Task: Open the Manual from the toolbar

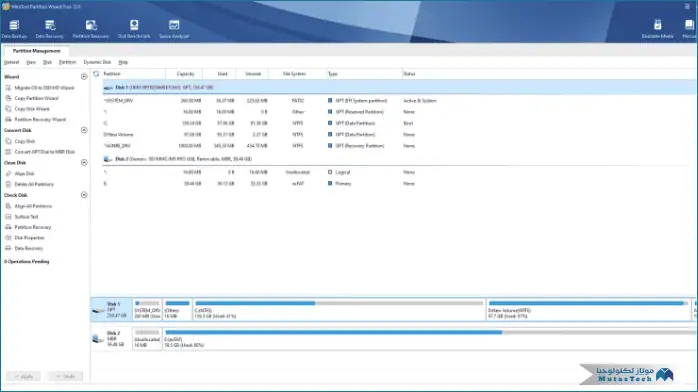Action: pyautogui.click(x=689, y=29)
